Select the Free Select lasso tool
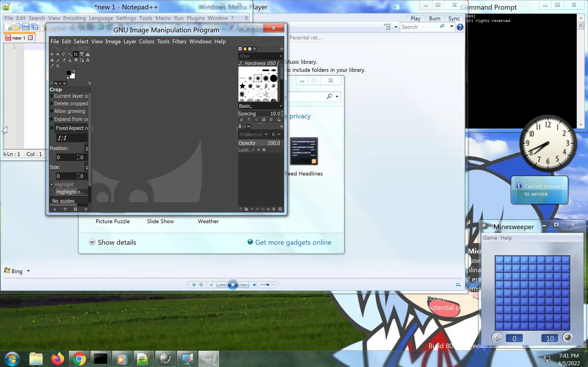The image size is (588, 367). (x=64, y=54)
